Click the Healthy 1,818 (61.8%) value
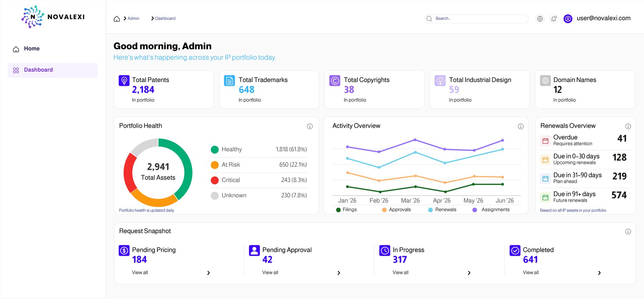Image resolution: width=644 pixels, height=299 pixels. tap(291, 149)
